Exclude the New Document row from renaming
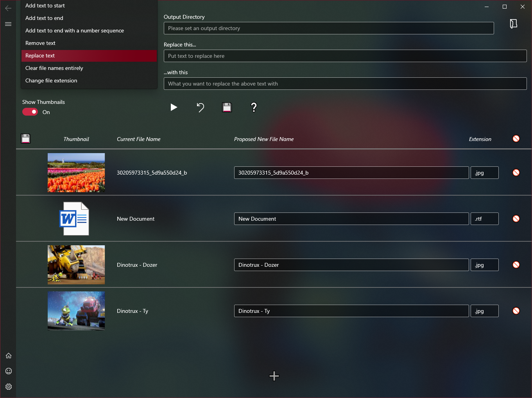Viewport: 532px width, 398px height. pos(516,218)
